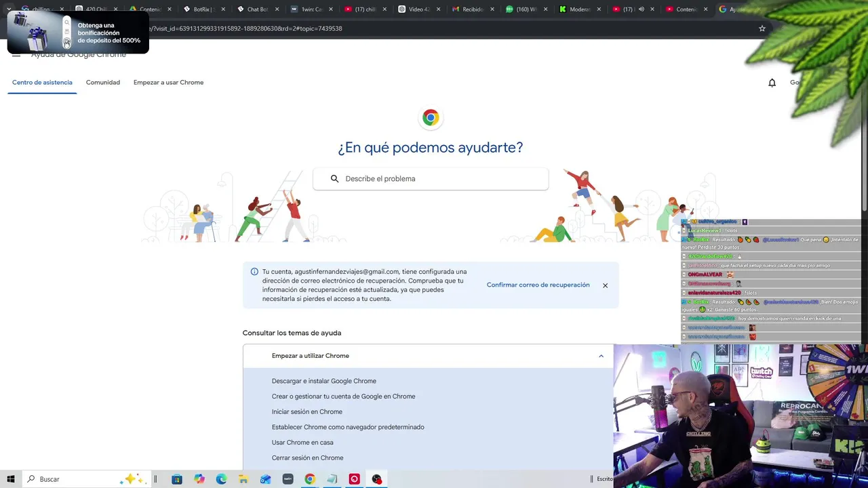Viewport: 868px width, 488px height.
Task: Switch to the Chat Bot browser tab
Action: tap(256, 9)
